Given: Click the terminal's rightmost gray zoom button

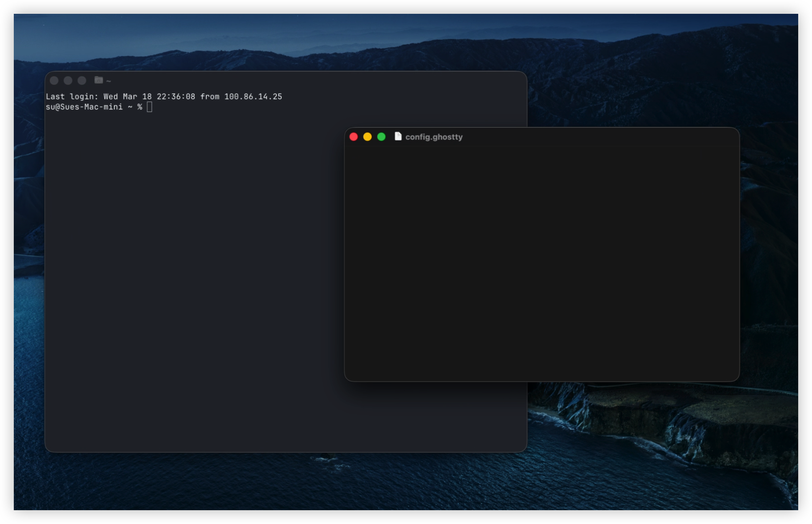Looking at the screenshot, I should pos(82,81).
